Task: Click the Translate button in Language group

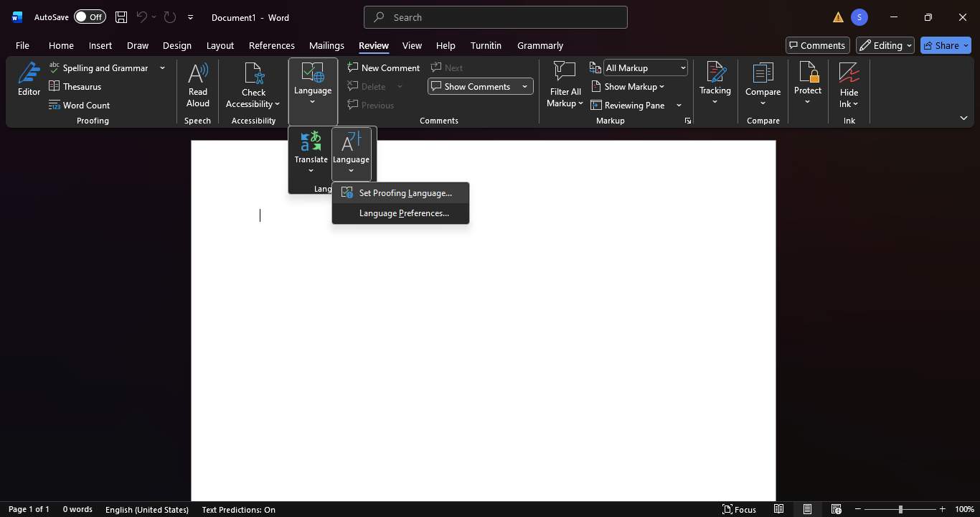Action: pos(311,152)
